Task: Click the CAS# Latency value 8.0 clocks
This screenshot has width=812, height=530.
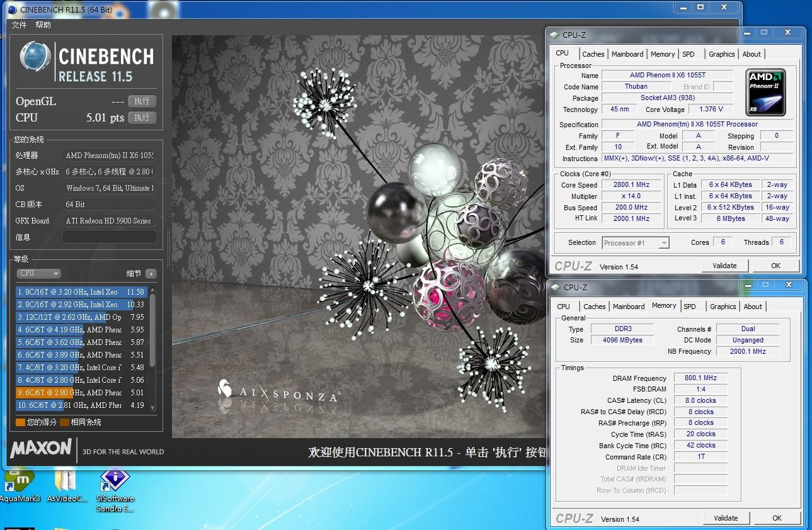Action: (700, 401)
